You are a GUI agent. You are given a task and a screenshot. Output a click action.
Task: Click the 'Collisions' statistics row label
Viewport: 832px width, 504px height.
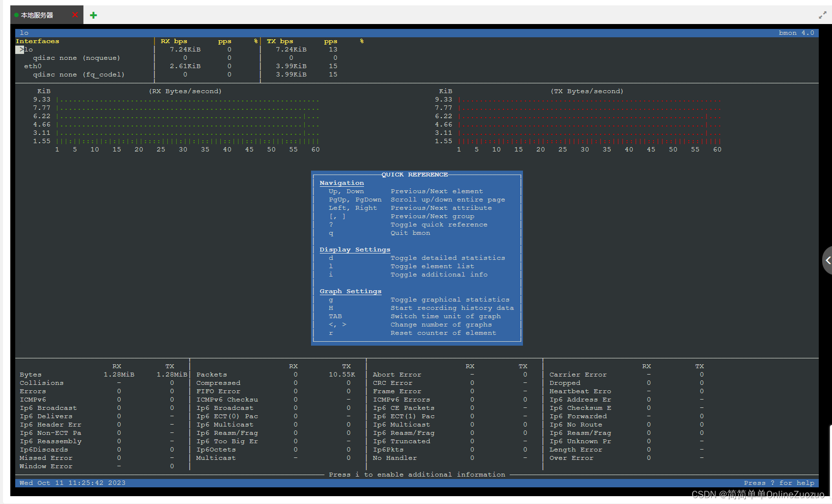(42, 383)
